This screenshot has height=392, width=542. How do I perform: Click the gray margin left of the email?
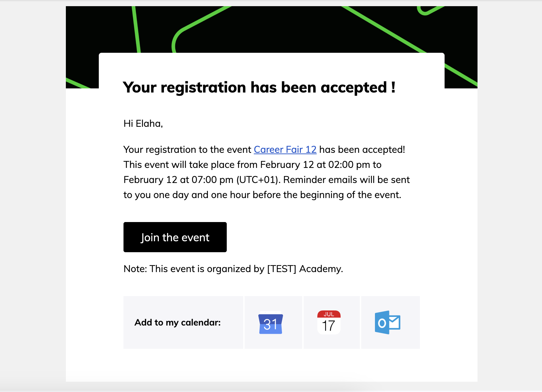tap(33, 196)
